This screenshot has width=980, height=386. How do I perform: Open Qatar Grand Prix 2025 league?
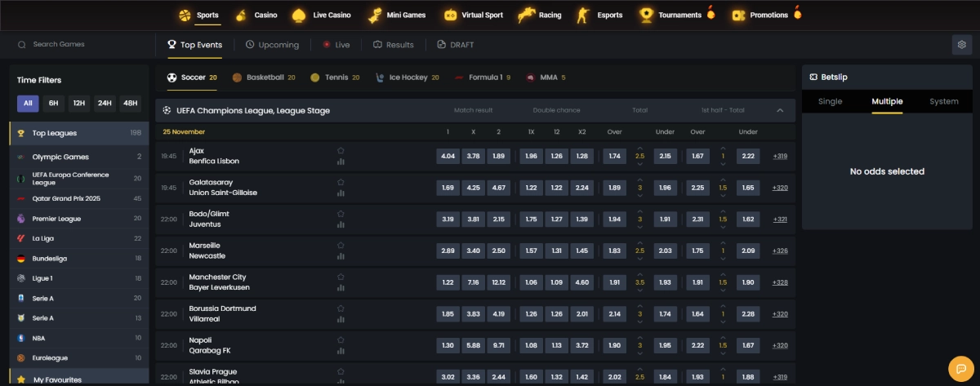79,198
